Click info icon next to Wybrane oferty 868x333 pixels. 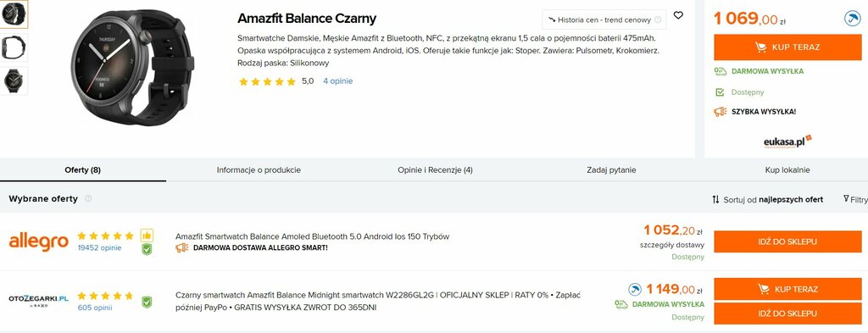coord(88,198)
